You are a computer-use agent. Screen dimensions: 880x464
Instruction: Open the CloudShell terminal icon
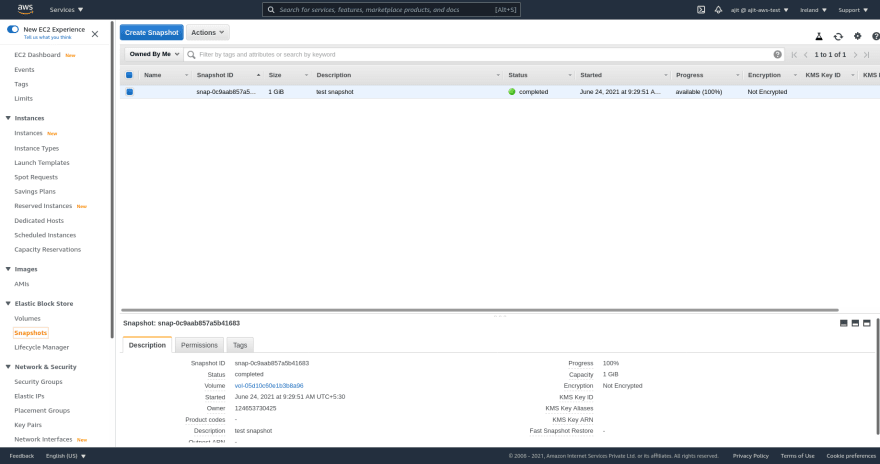click(x=701, y=10)
